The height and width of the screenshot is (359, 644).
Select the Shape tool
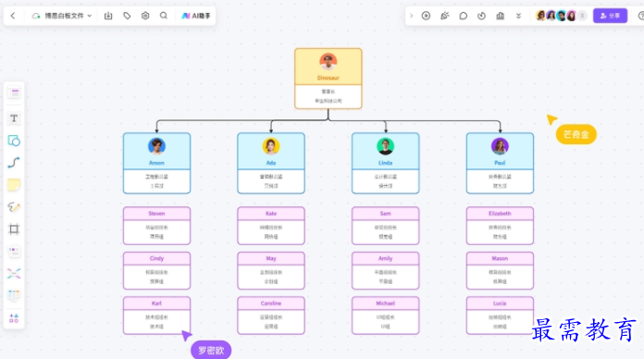(14, 141)
